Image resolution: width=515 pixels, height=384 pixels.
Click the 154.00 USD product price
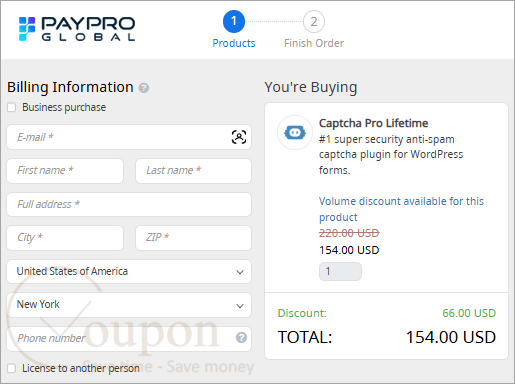click(x=349, y=250)
